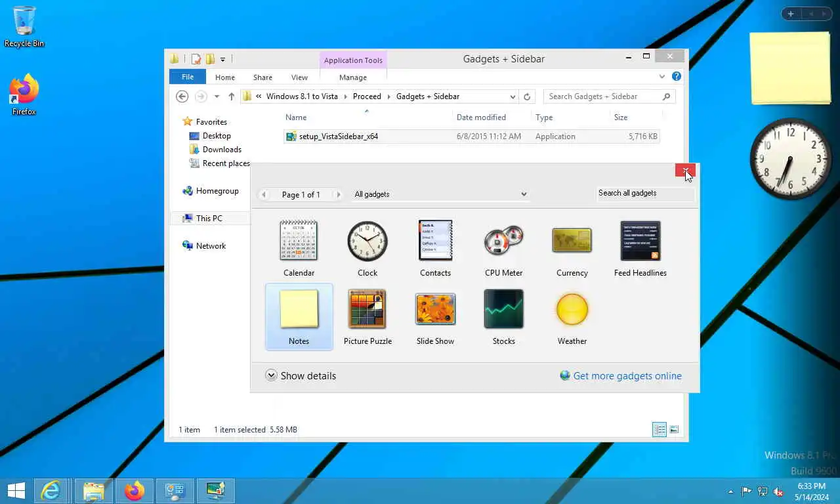
Task: Click the yellow sticky note gadget
Action: (x=790, y=68)
